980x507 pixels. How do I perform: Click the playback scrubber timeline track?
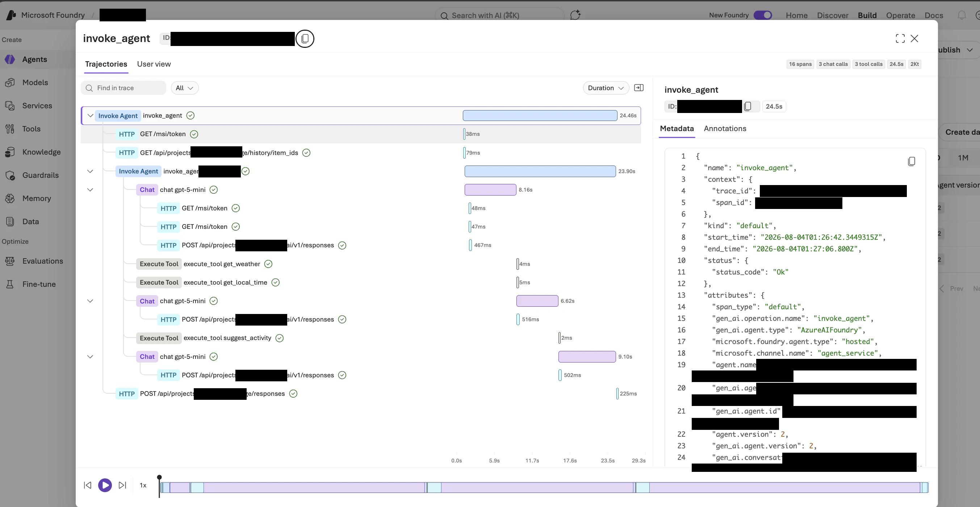[x=544, y=487]
